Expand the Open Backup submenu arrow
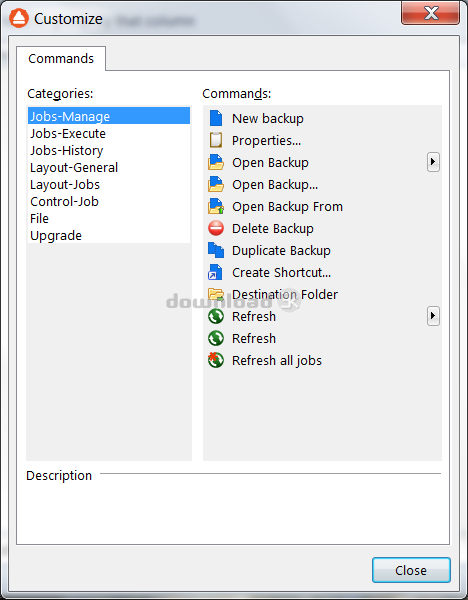Screen dimensions: 468x600 click(433, 162)
